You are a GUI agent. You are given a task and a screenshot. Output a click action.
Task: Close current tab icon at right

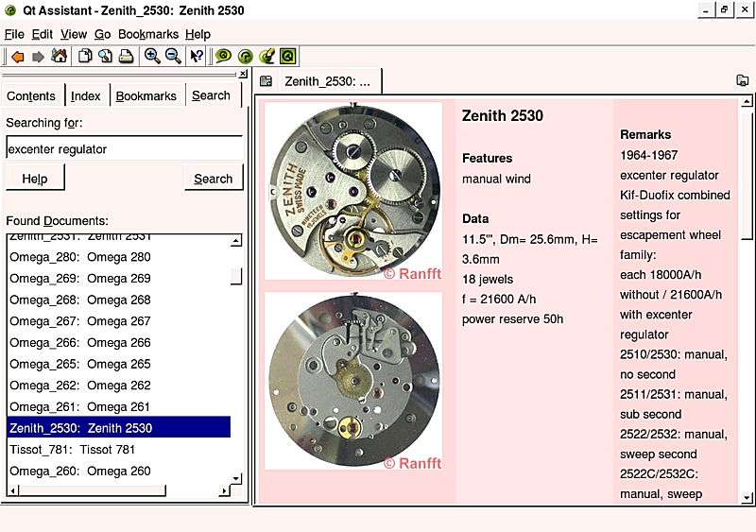(743, 81)
